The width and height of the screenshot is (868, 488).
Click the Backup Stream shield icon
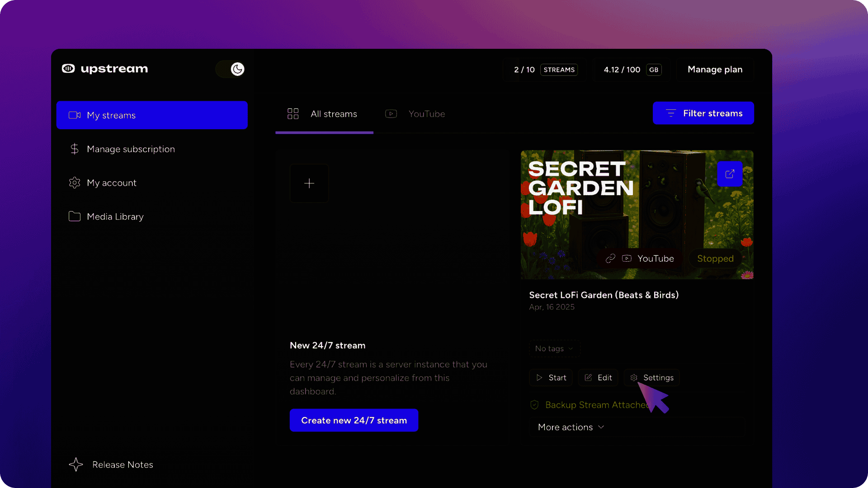click(534, 405)
